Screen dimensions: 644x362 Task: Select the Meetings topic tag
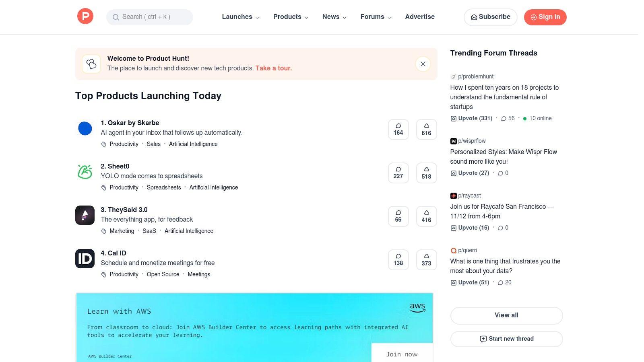[x=199, y=274]
